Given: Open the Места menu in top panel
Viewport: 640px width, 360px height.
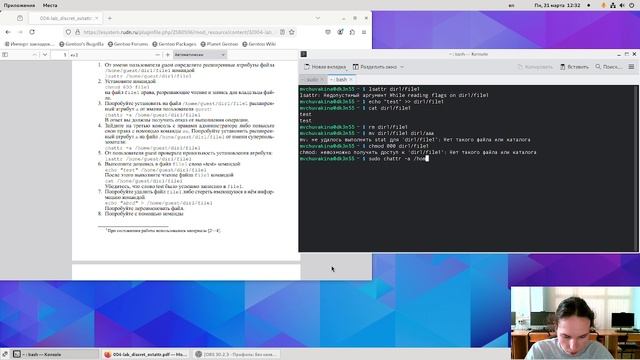Looking at the screenshot, I should coord(50,5).
